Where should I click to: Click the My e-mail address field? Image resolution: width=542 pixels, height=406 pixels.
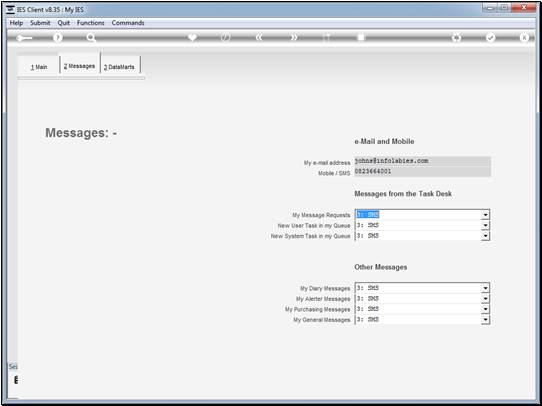[x=422, y=161]
